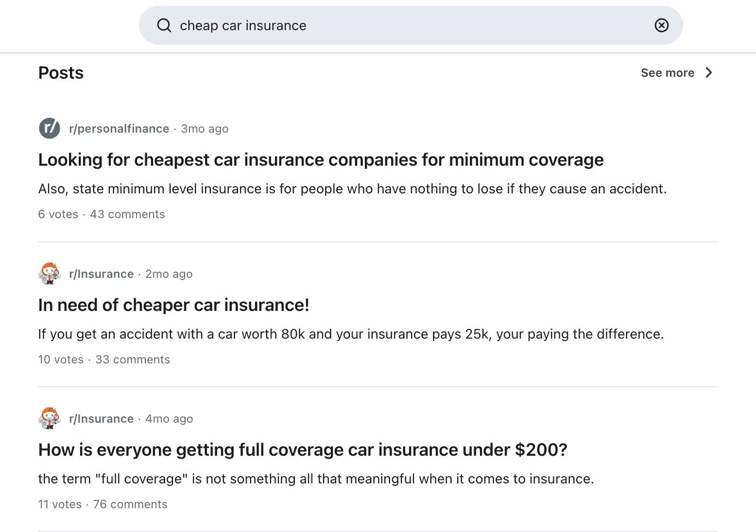Click the r/Insurance avatar on the third post

tap(49, 418)
